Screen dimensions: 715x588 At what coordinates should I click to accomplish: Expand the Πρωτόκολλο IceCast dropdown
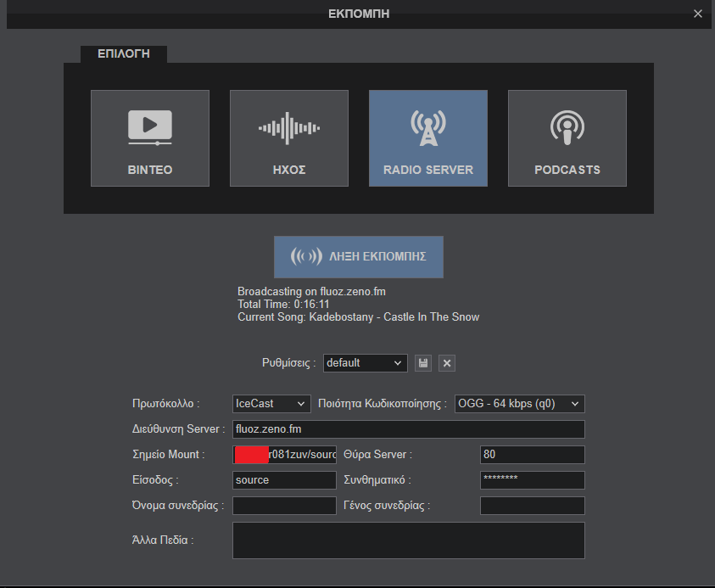271,404
